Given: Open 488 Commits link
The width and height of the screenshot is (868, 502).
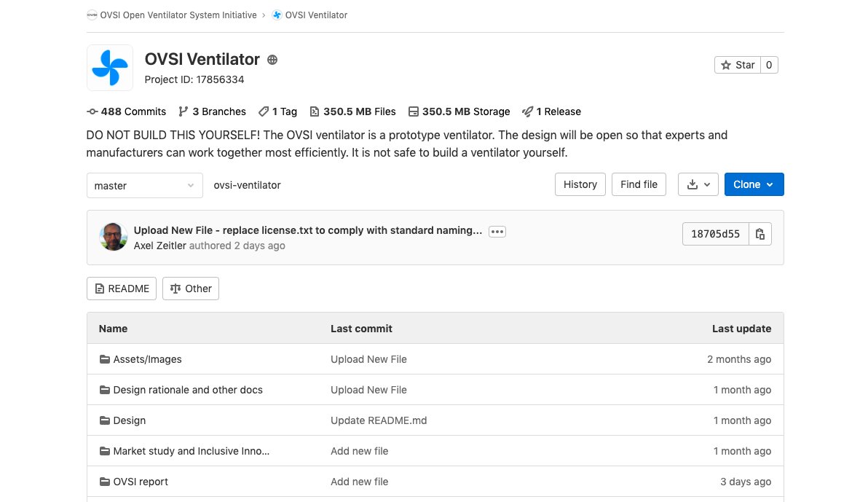Looking at the screenshot, I should (x=126, y=111).
